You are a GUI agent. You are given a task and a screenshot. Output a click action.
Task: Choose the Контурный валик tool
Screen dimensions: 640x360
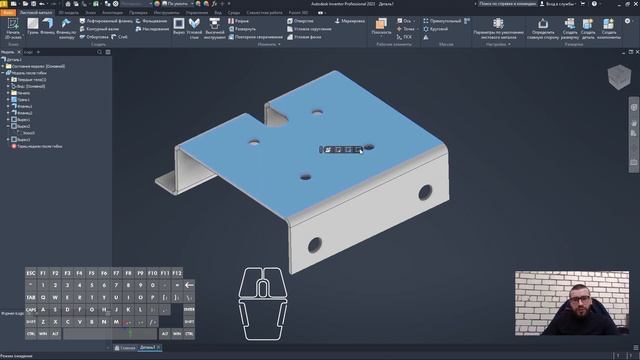(x=99, y=29)
